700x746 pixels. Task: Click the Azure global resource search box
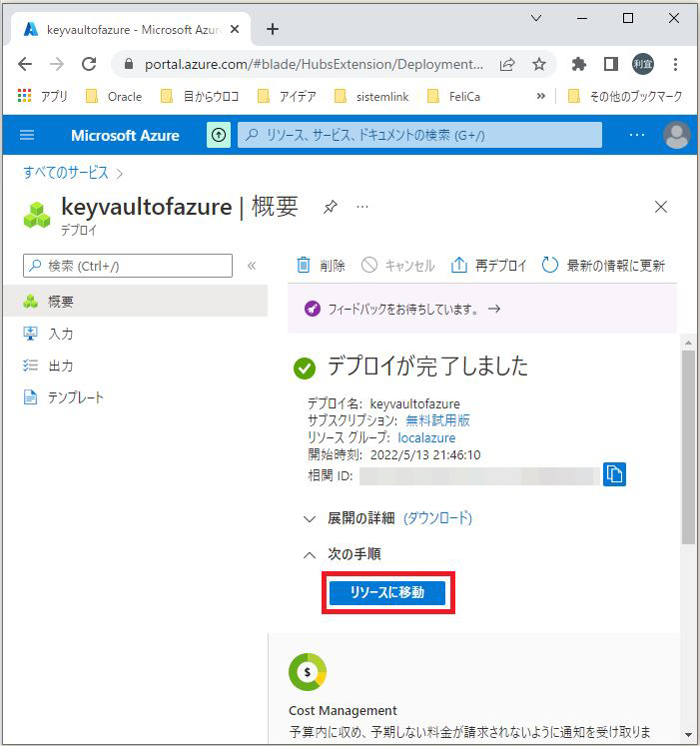tap(419, 135)
